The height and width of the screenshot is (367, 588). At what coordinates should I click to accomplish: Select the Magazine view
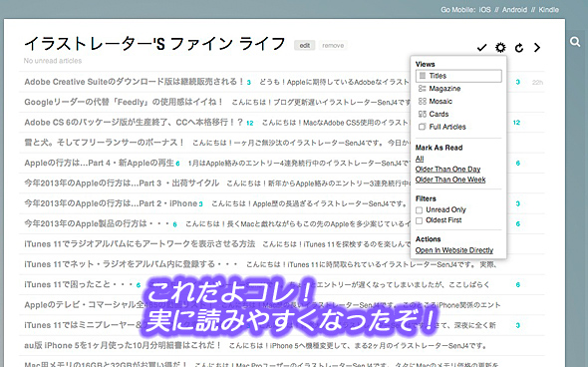tap(444, 89)
